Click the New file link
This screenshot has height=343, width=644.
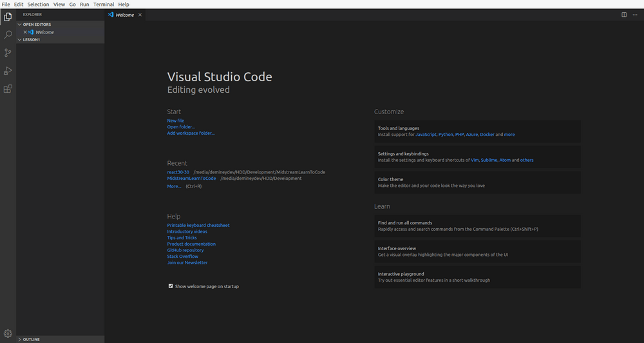click(x=175, y=121)
